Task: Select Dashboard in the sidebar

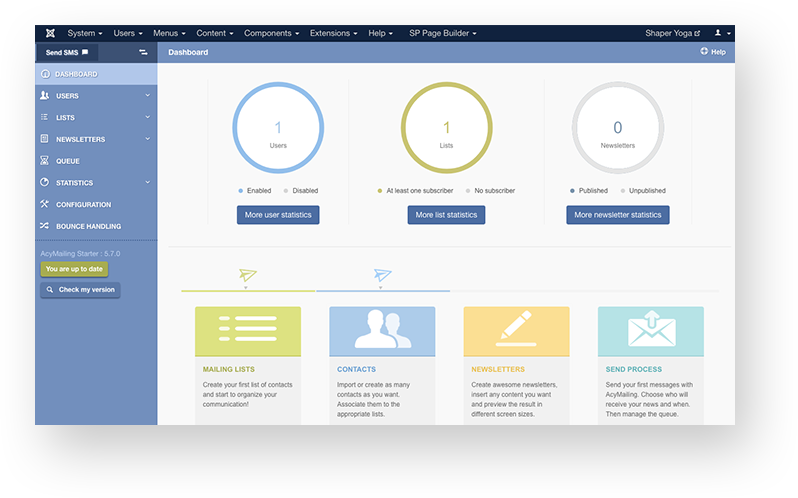Action: click(x=96, y=74)
